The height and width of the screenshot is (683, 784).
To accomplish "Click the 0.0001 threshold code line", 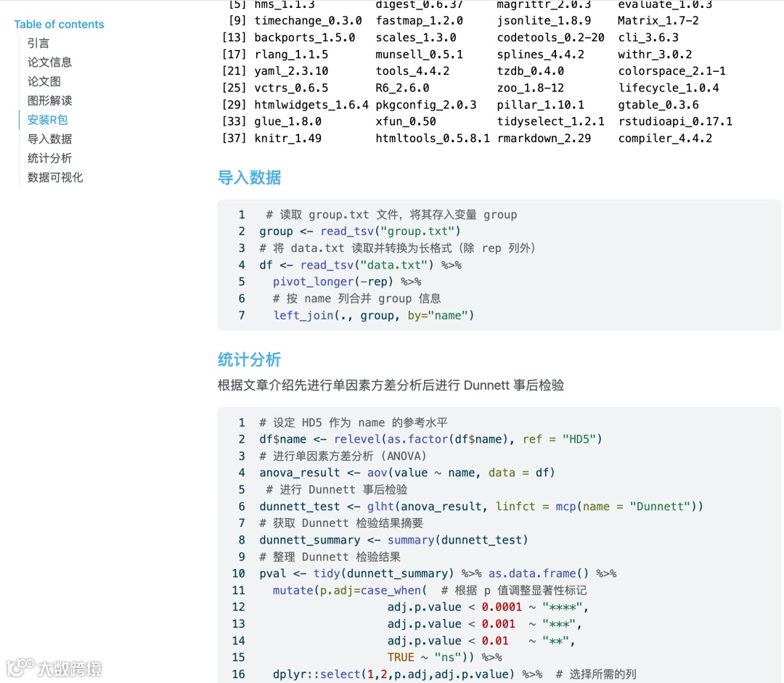I will [x=488, y=607].
